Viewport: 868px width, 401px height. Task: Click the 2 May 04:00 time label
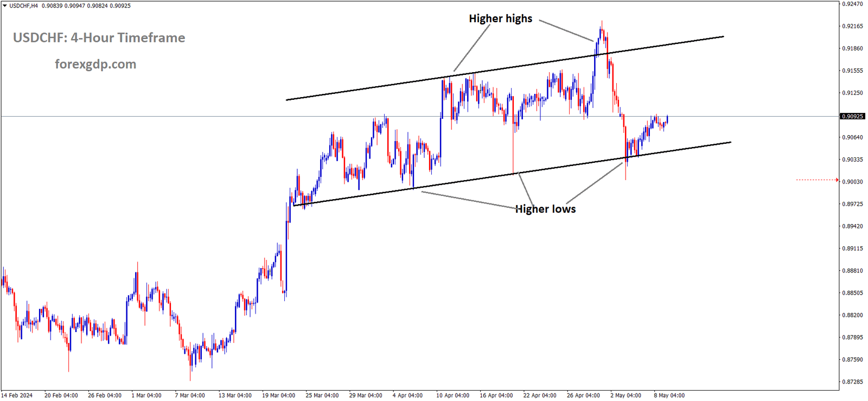(626, 396)
